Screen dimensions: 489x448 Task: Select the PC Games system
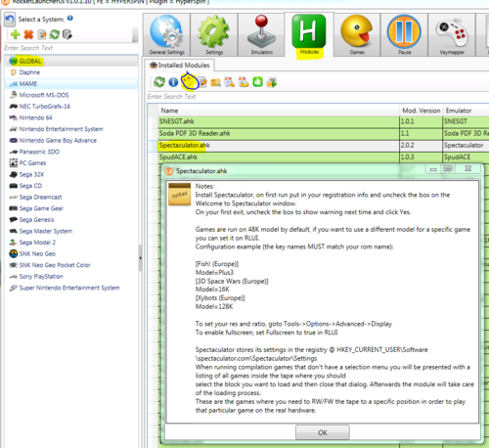click(71, 163)
